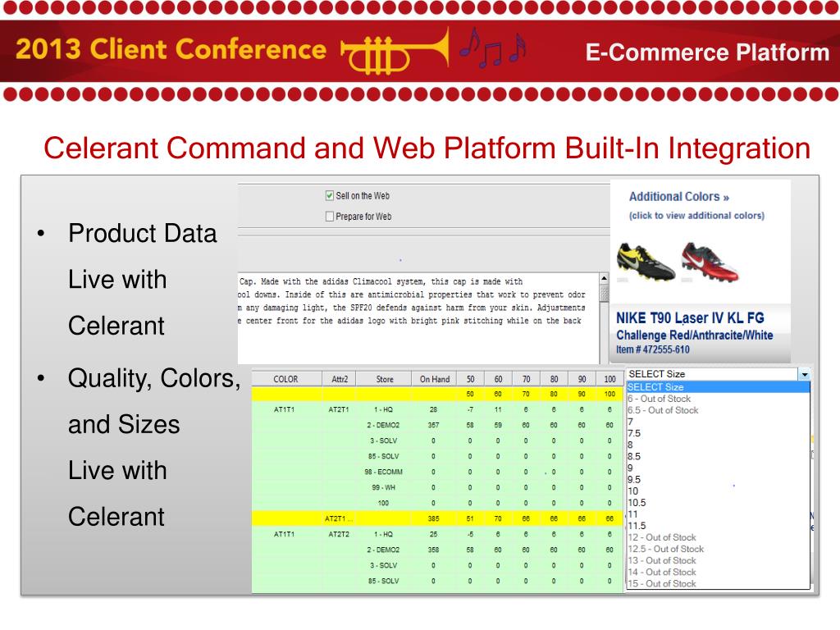Click the scroll-up arrow of the description box
The image size is (840, 630).
[x=604, y=279]
